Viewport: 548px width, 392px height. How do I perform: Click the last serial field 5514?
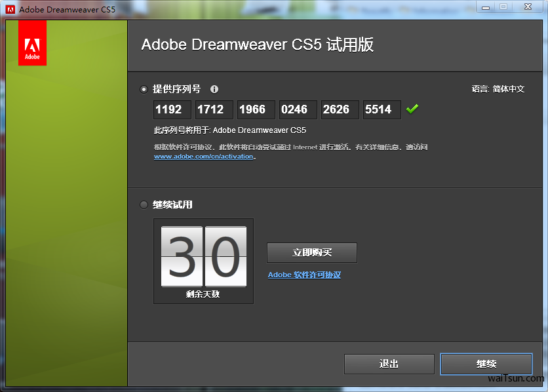(382, 109)
